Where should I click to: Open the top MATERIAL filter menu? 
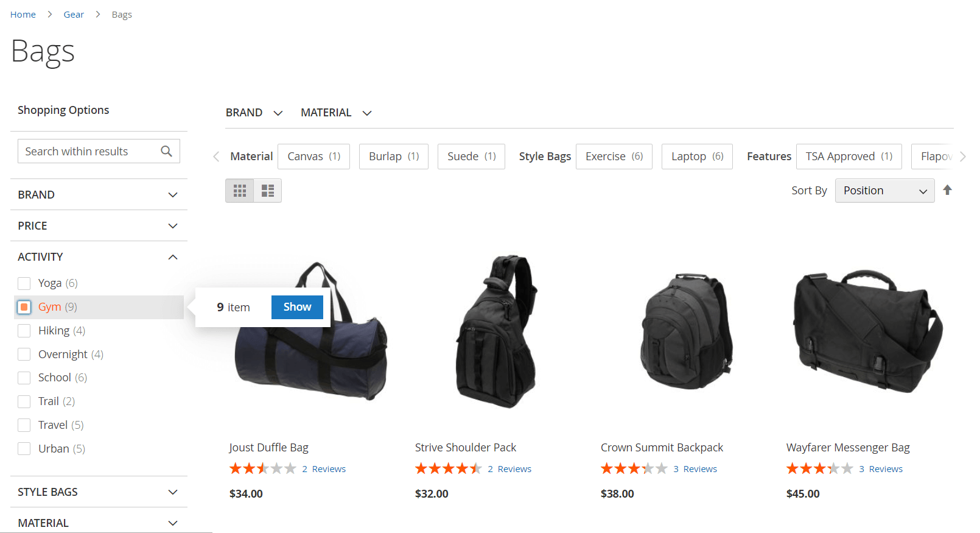336,113
